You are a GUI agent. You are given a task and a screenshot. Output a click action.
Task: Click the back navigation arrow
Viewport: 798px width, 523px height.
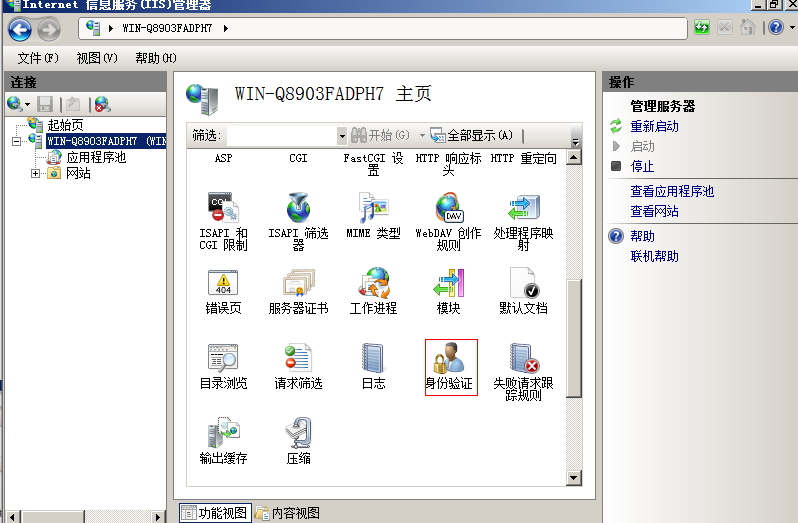point(20,29)
